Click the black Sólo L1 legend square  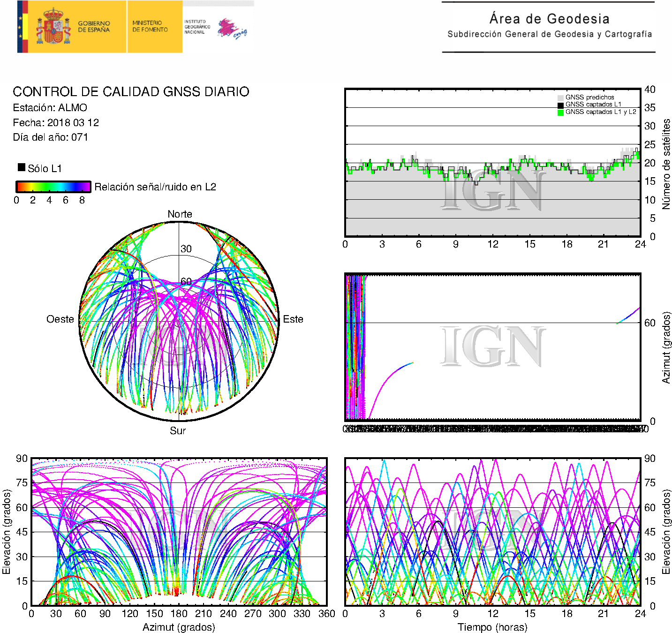(x=22, y=167)
